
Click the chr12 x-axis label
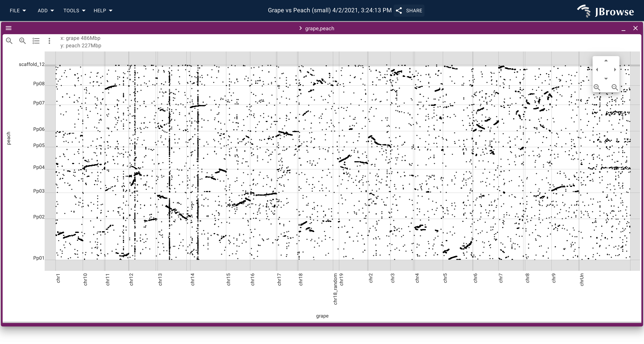[x=131, y=279]
